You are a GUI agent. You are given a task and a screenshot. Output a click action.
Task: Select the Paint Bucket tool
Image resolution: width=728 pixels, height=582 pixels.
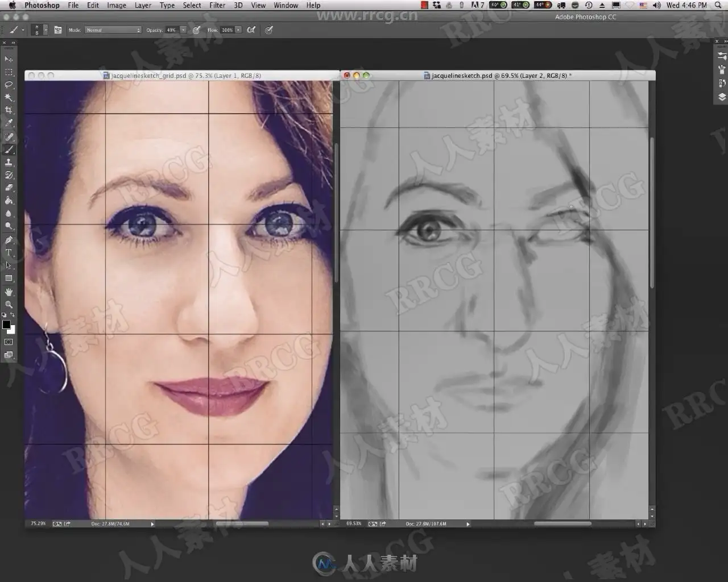pyautogui.click(x=9, y=201)
